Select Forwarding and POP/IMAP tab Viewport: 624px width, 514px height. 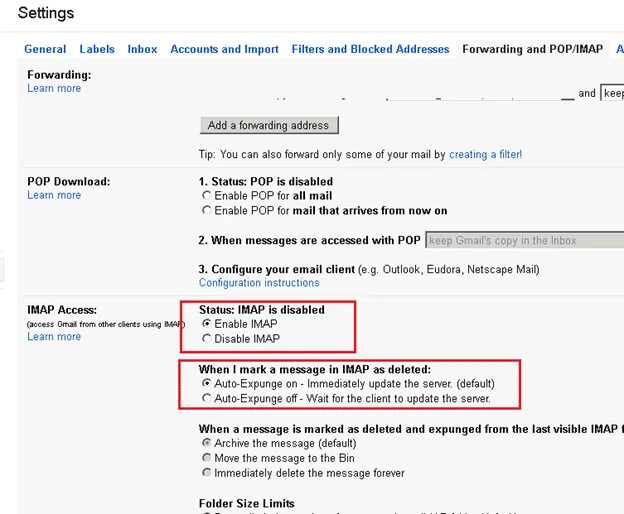click(x=531, y=49)
